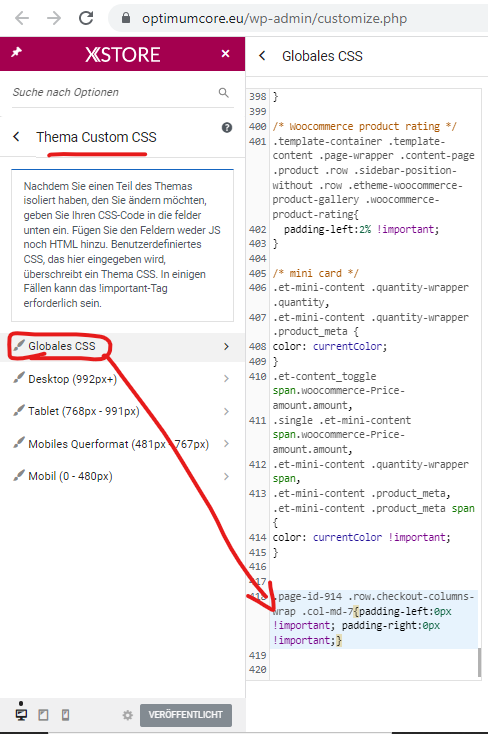Click the 'padding-left:2% !important;' line
Screen dimensions: 488x734
(x=361, y=229)
